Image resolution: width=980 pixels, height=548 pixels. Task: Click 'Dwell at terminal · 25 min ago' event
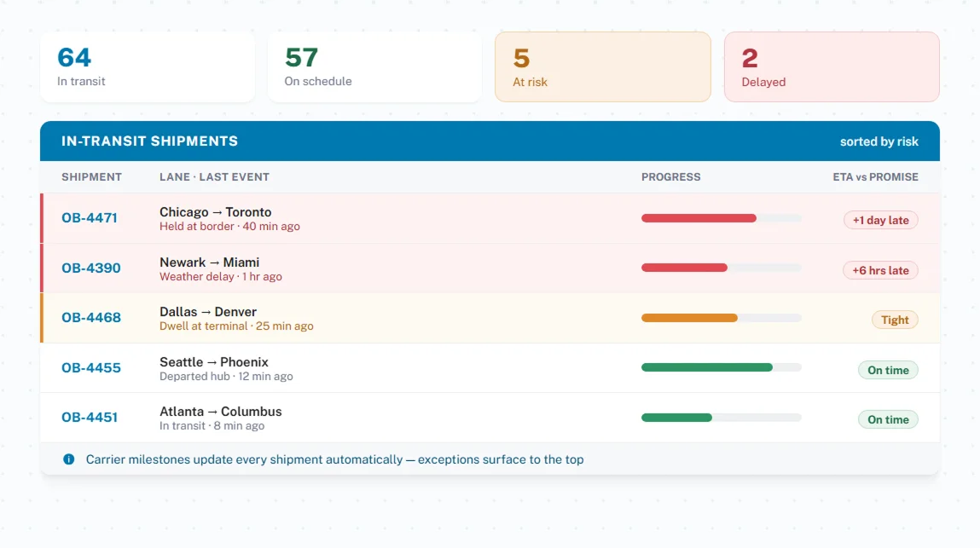pyautogui.click(x=236, y=326)
